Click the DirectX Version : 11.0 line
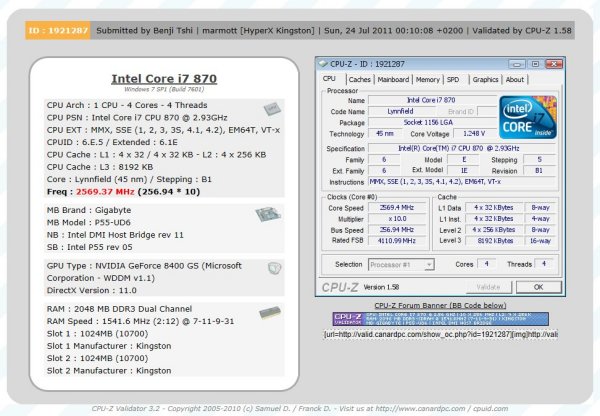This screenshot has width=600, height=416. [92, 290]
